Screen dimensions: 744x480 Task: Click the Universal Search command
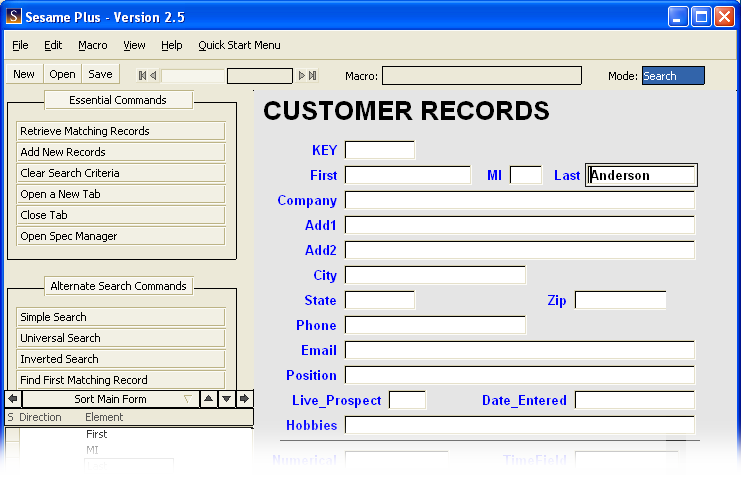pyautogui.click(x=121, y=338)
